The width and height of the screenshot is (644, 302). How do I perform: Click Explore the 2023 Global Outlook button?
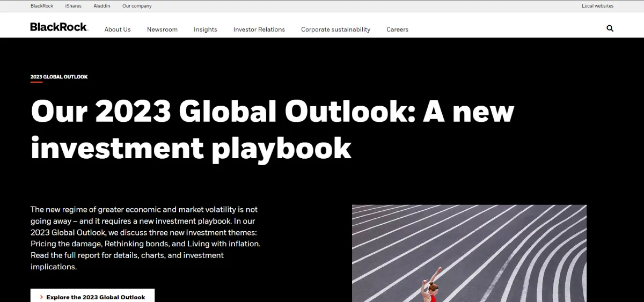[x=92, y=296]
